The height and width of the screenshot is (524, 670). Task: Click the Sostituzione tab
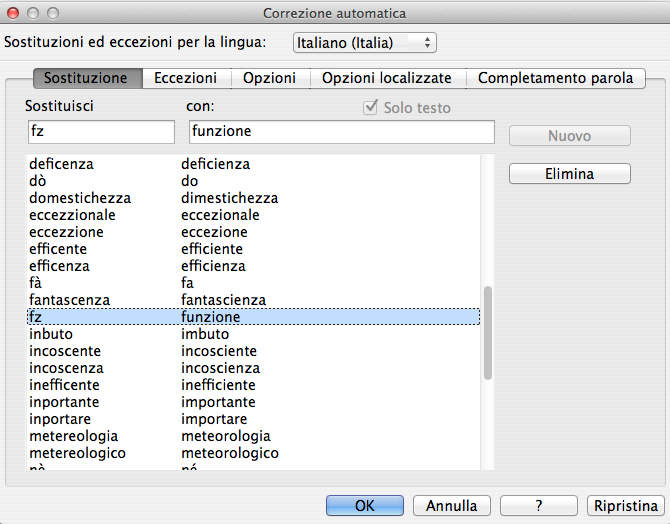(86, 78)
